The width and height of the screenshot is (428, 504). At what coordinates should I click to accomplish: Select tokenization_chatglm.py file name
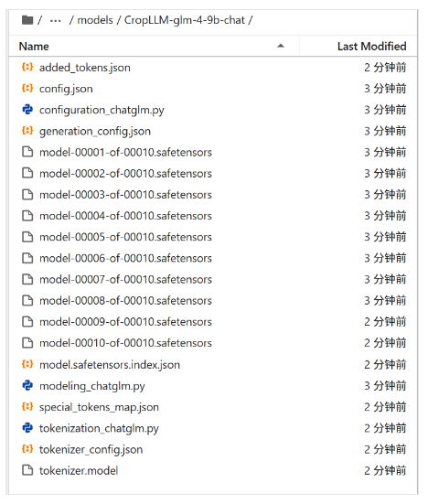click(x=99, y=428)
